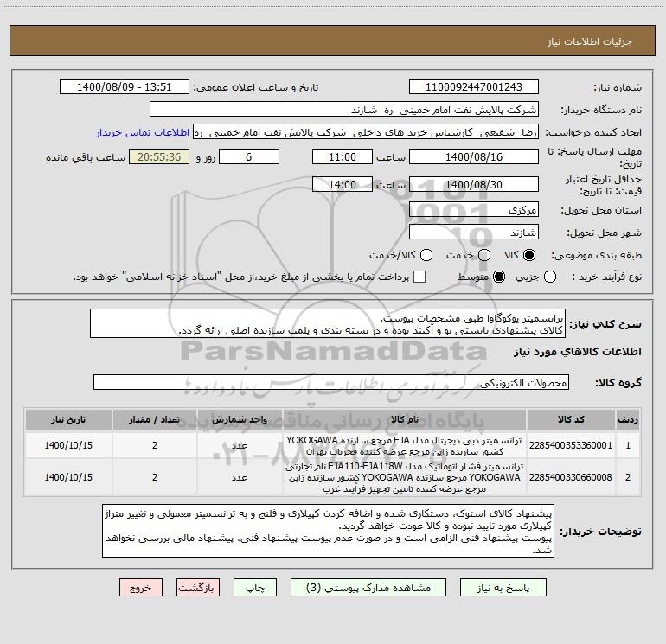The image size is (666, 644).
Task: Click the response deadline date 1400/08/16 field
Action: click(x=474, y=157)
